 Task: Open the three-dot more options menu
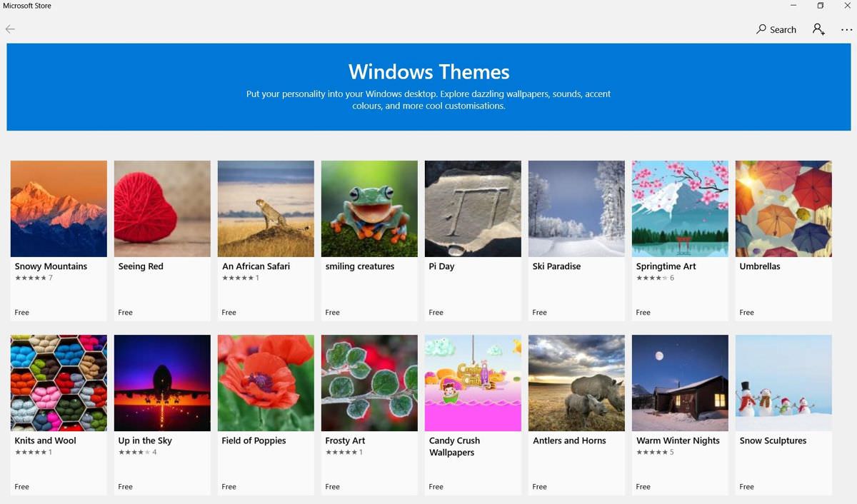(846, 30)
